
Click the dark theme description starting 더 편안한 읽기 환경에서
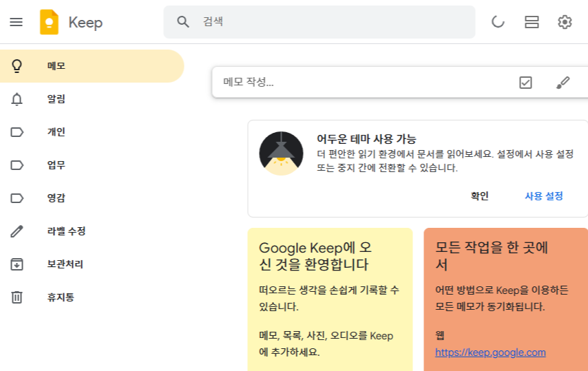[445, 161]
